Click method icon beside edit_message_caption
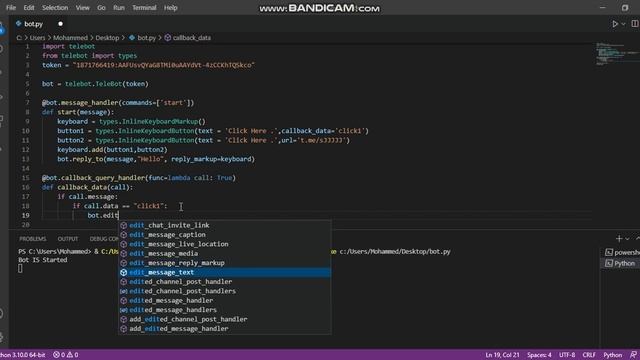640x360 pixels. tap(124, 235)
